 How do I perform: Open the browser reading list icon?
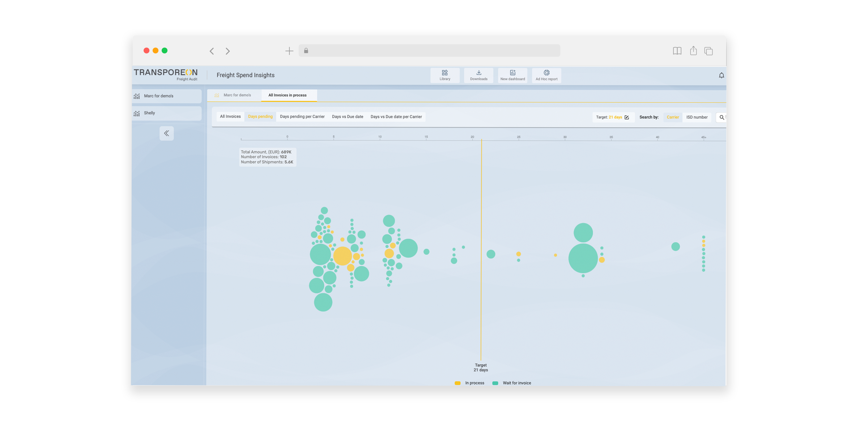coord(677,51)
